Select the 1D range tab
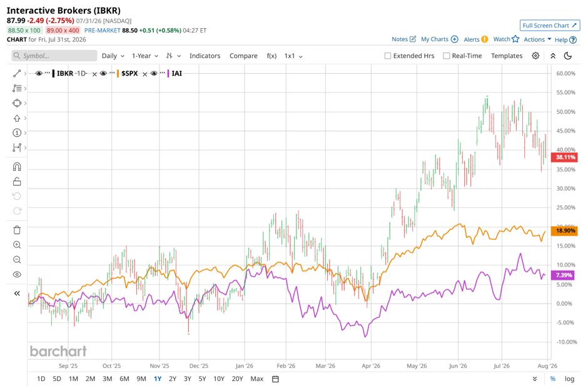588x388 pixels. click(x=41, y=379)
